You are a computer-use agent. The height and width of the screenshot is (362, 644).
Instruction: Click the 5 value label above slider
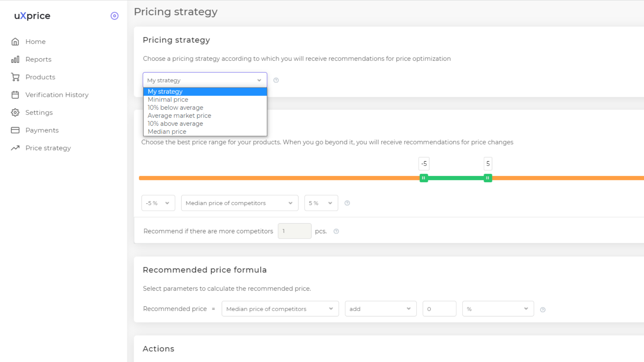[x=488, y=164]
